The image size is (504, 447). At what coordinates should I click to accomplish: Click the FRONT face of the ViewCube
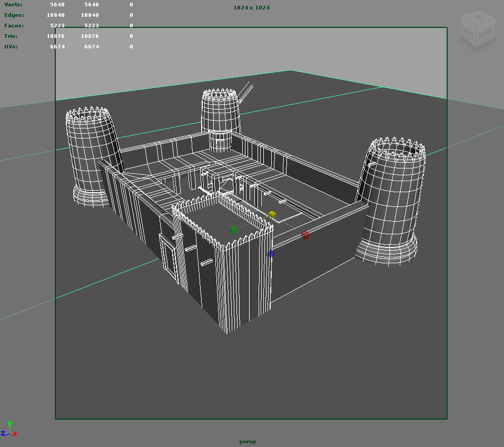(x=468, y=32)
